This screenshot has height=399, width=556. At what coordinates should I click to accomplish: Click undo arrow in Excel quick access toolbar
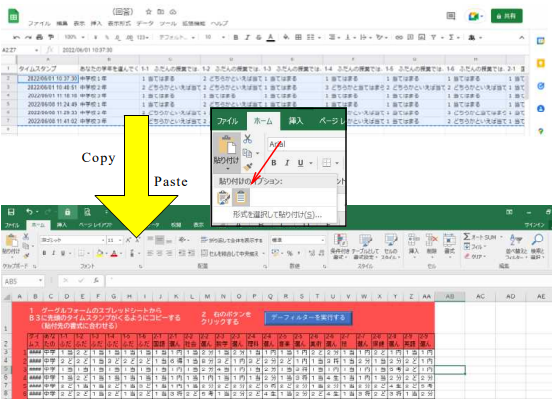click(29, 212)
